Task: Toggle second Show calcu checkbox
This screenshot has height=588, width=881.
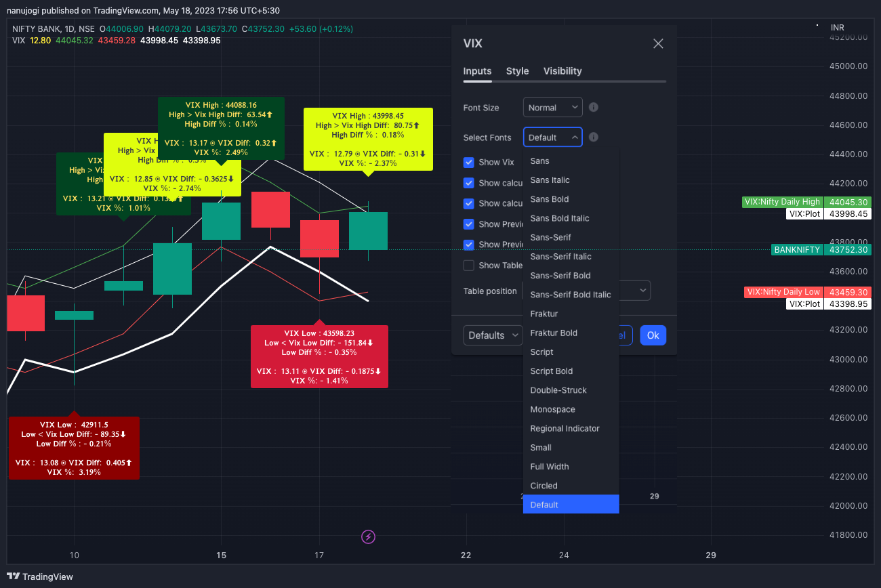Action: tap(468, 203)
